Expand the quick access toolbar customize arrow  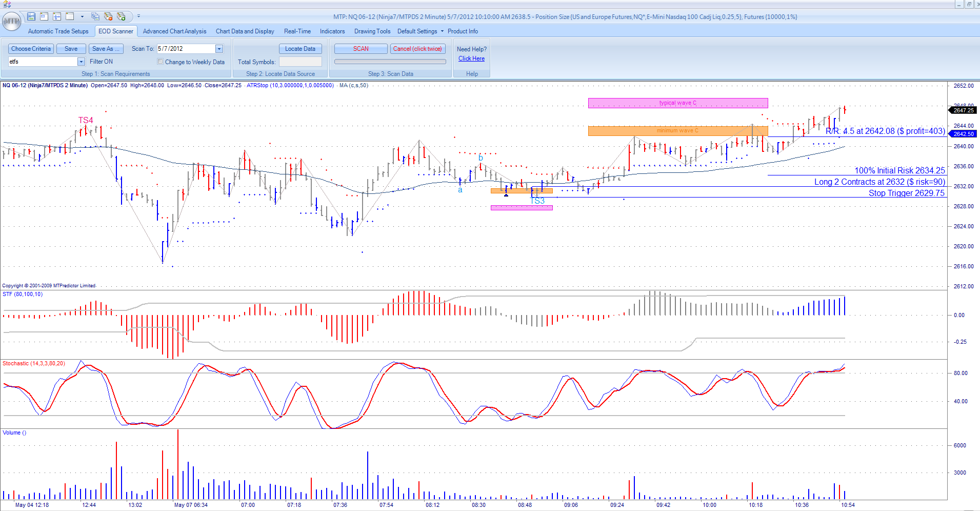tap(138, 16)
